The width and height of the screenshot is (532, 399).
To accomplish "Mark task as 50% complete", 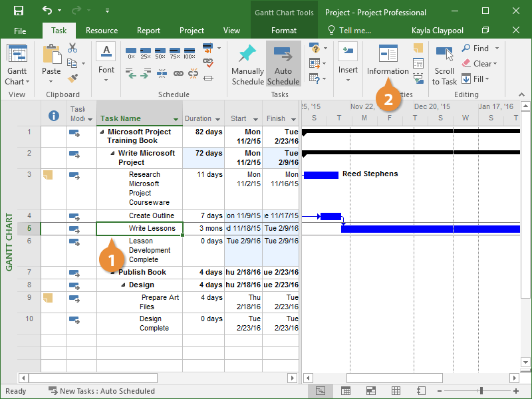I will click(x=160, y=51).
